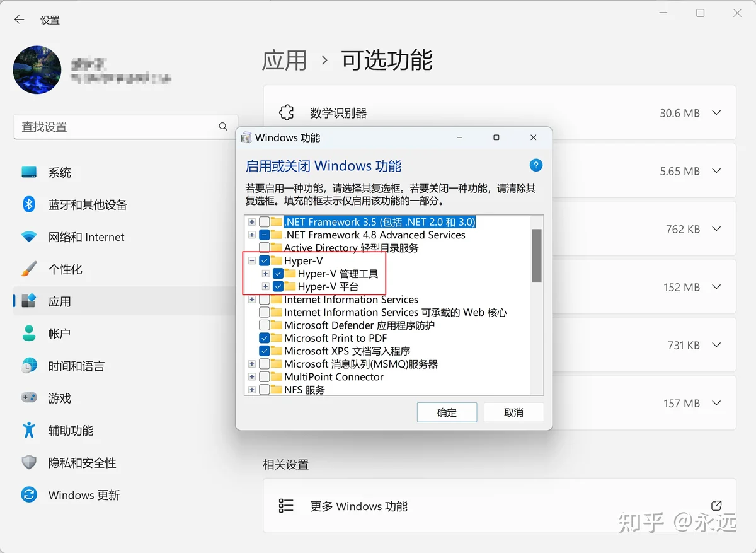
Task: Expand .NET Framework 3.5 tree node
Action: point(252,222)
